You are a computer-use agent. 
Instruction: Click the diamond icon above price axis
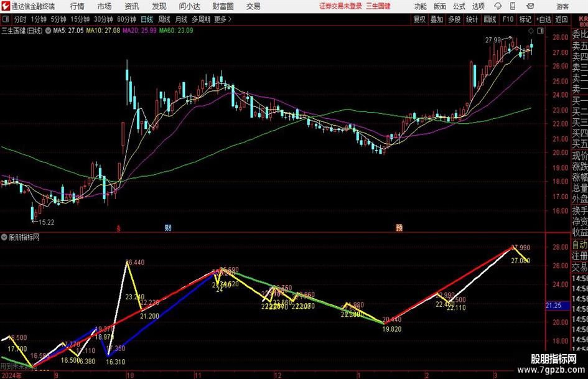[x=531, y=30]
